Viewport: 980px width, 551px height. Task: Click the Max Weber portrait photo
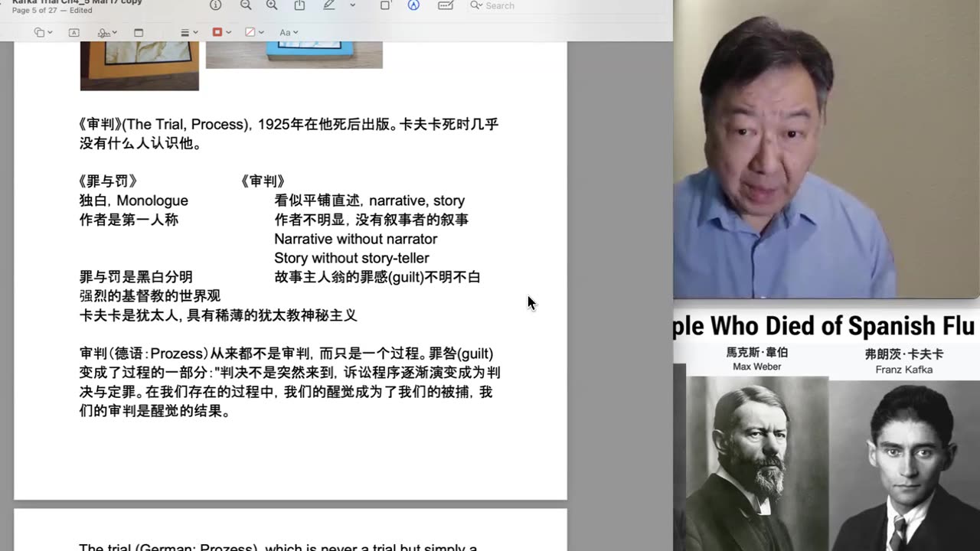756,463
